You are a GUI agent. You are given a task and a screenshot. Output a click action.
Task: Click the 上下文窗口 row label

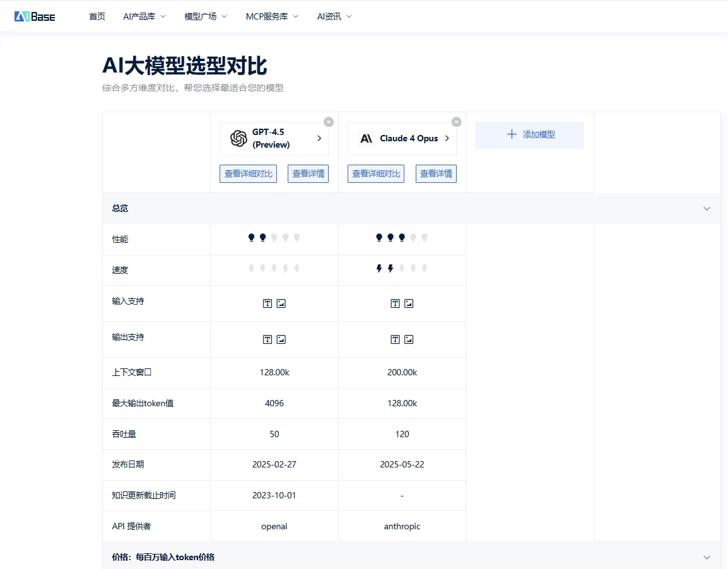132,372
